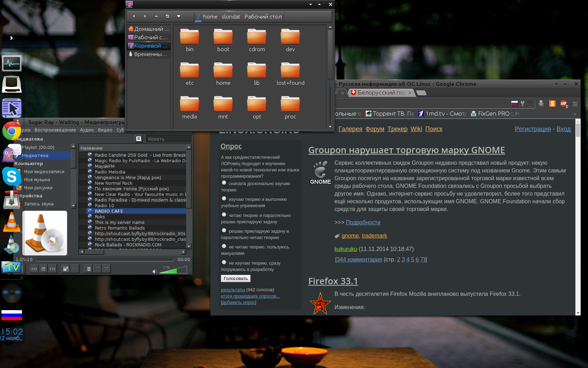The width and height of the screenshot is (588, 368).
Task: Click the VLC playback seek bar
Action: 105,260
